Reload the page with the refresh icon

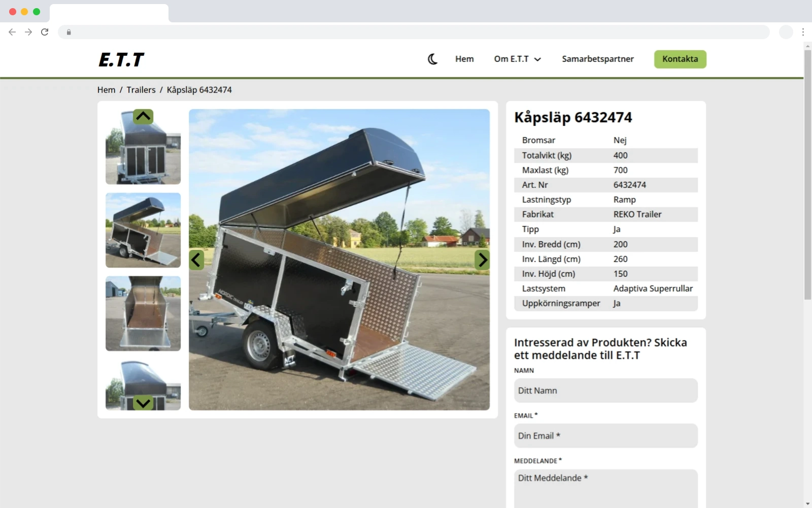[45, 32]
